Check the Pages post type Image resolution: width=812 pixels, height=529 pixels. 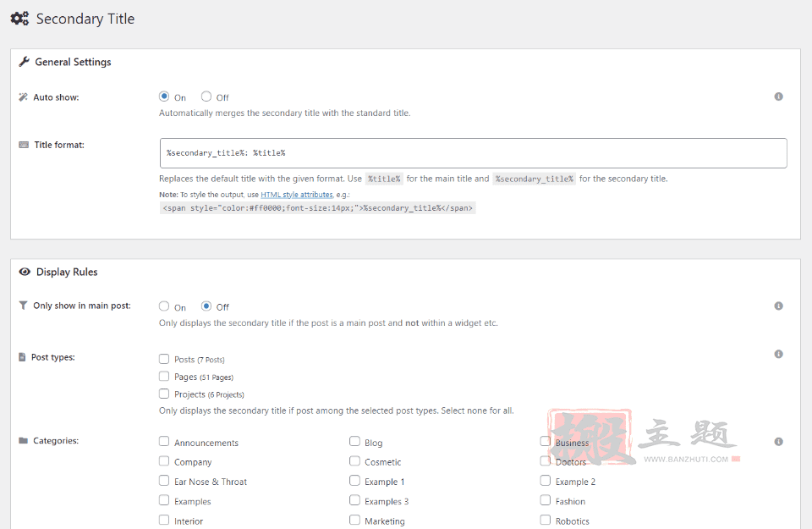[x=164, y=376]
